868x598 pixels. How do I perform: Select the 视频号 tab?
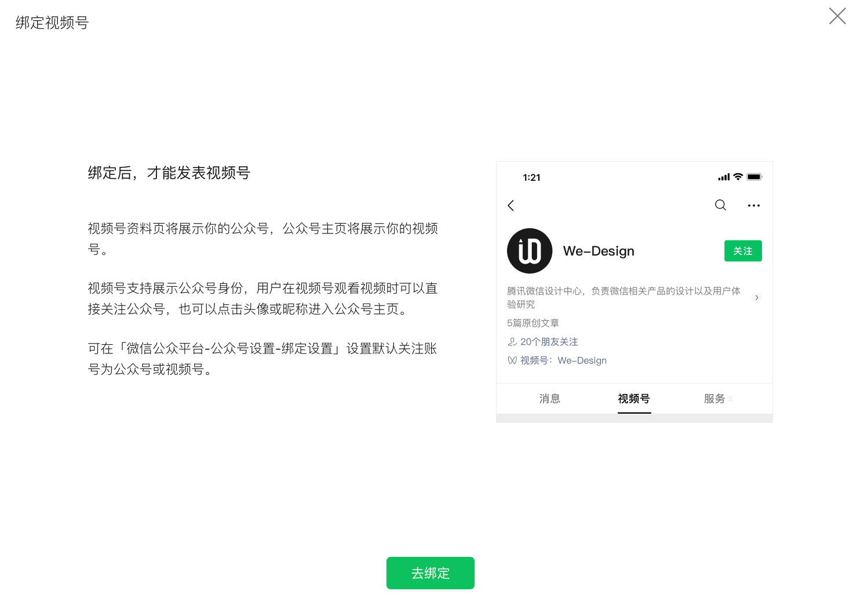click(634, 399)
